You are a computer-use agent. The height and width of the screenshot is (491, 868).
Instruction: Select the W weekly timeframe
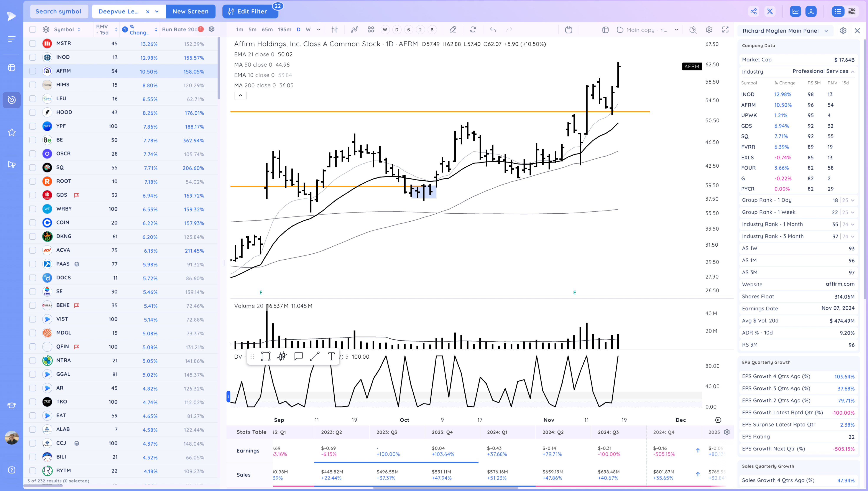(x=308, y=30)
